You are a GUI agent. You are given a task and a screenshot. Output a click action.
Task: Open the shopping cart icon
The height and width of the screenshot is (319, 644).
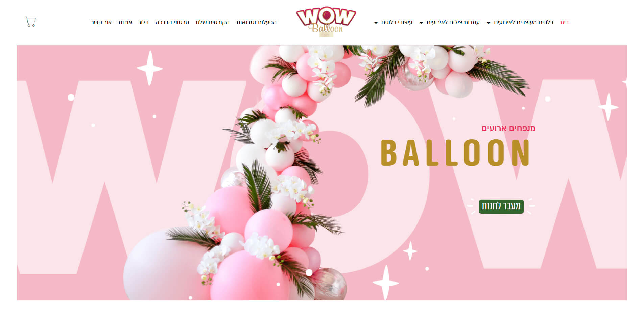30,22
